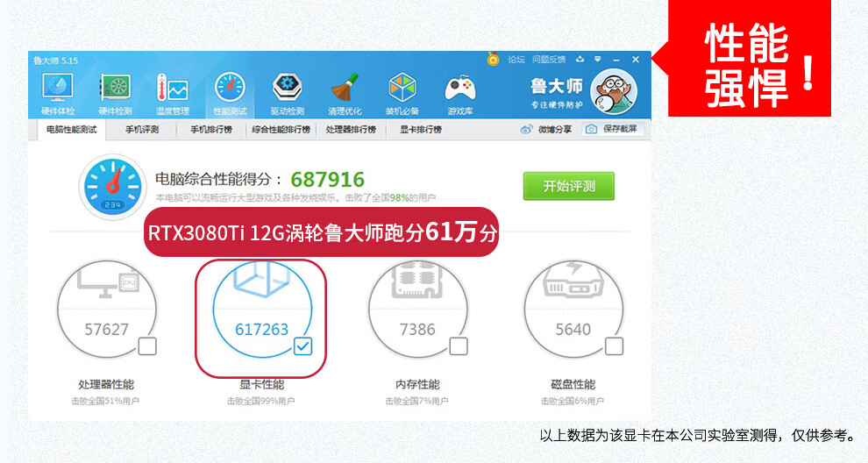This screenshot has width=868, height=463.
Task: Click the blue speedometer gauge icon
Action: pos(112,187)
